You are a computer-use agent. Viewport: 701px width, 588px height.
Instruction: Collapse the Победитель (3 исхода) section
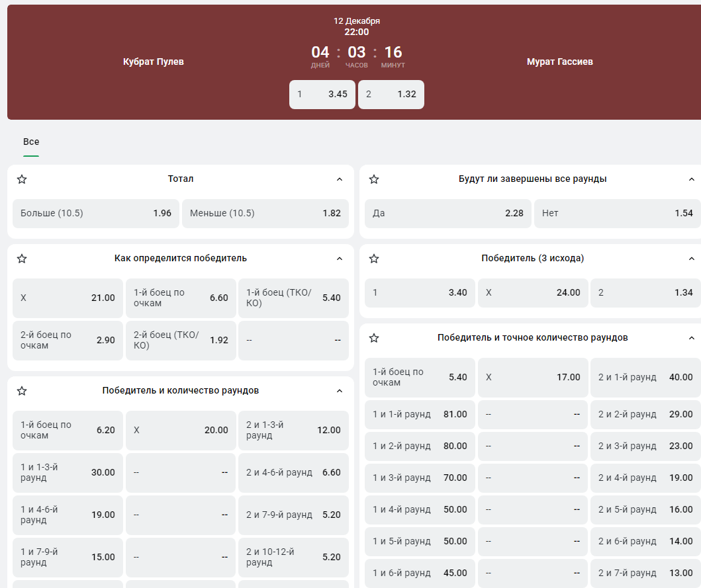click(x=692, y=259)
